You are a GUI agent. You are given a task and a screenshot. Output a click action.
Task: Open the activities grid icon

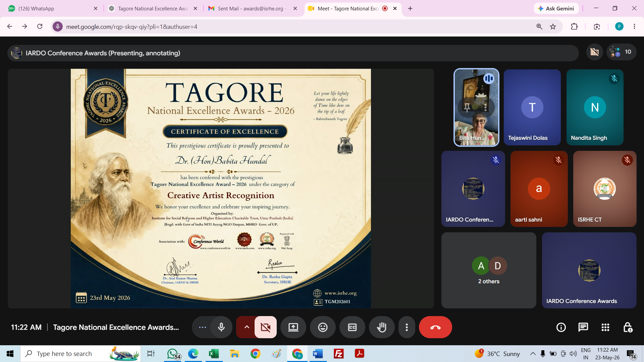click(605, 327)
